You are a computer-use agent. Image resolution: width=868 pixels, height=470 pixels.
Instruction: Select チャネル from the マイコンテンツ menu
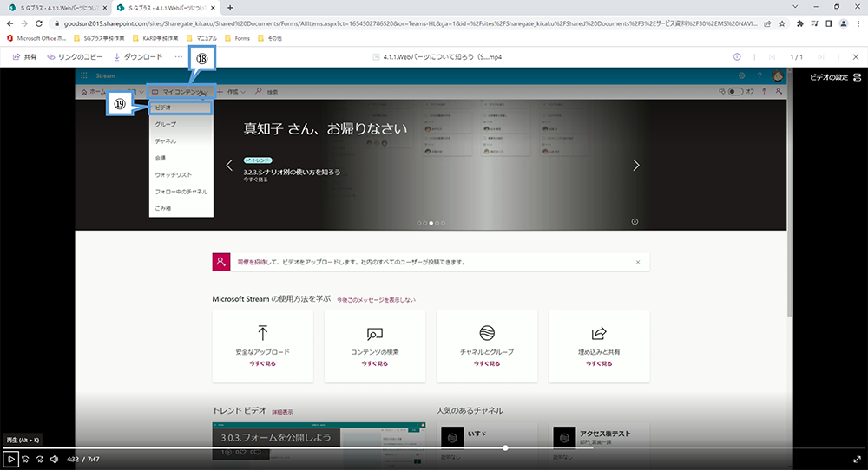(x=181, y=141)
